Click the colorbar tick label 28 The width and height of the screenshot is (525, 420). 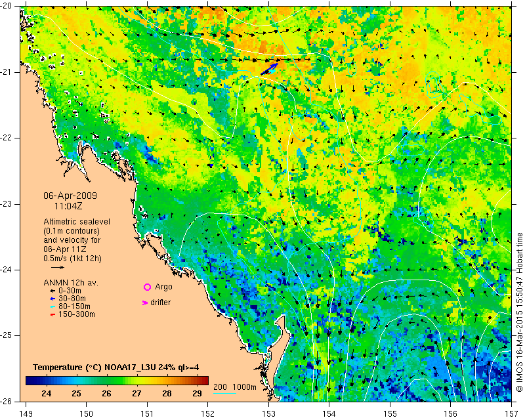167,393
